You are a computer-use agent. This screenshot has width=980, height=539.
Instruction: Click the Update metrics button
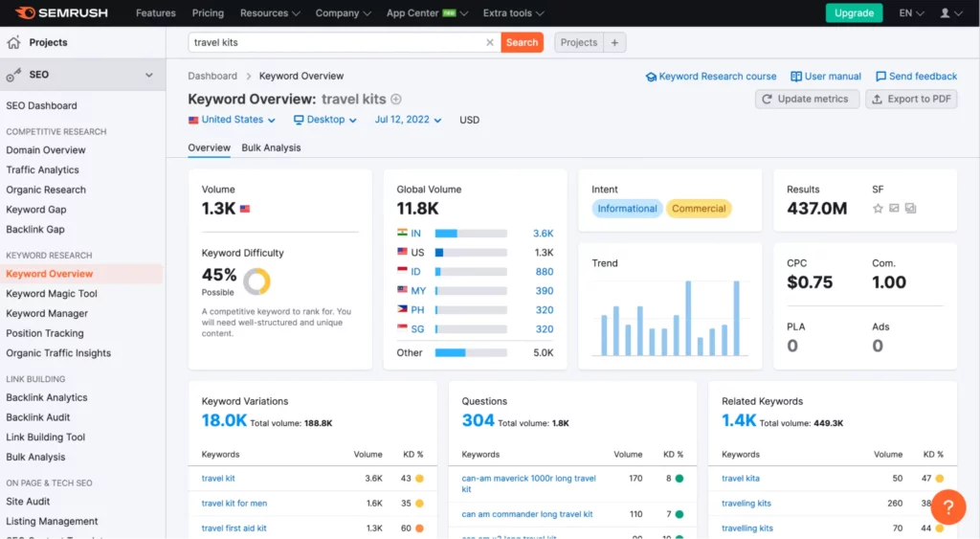[x=807, y=99]
